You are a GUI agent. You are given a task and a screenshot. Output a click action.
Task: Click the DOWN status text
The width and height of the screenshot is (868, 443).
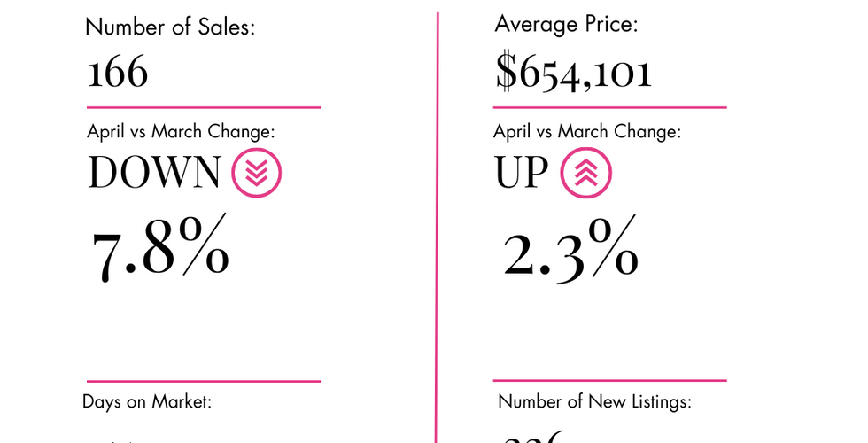click(x=154, y=172)
